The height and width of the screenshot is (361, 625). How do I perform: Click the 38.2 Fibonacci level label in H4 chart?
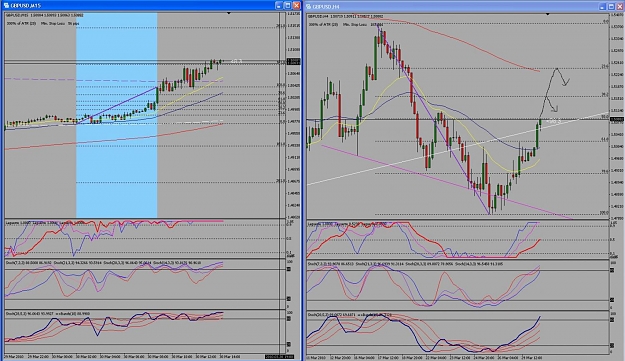point(605,95)
